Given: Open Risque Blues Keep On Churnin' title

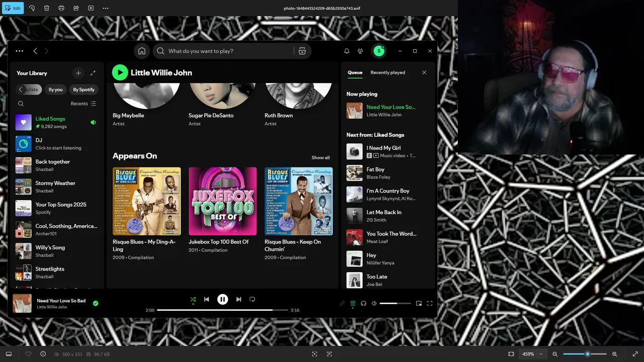Looking at the screenshot, I should pyautogui.click(x=293, y=245).
